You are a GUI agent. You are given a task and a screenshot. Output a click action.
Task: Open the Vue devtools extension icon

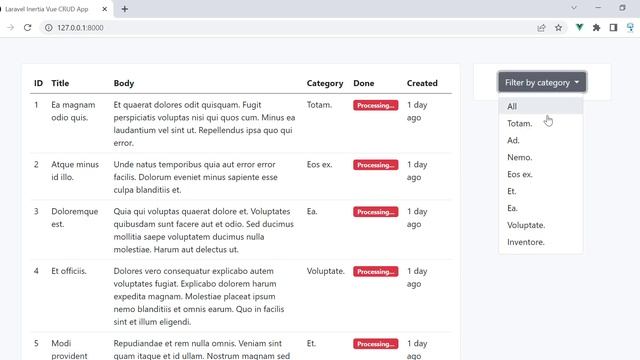579,28
